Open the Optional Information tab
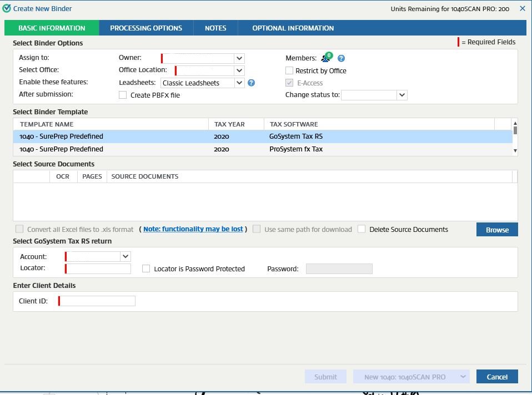 click(293, 28)
